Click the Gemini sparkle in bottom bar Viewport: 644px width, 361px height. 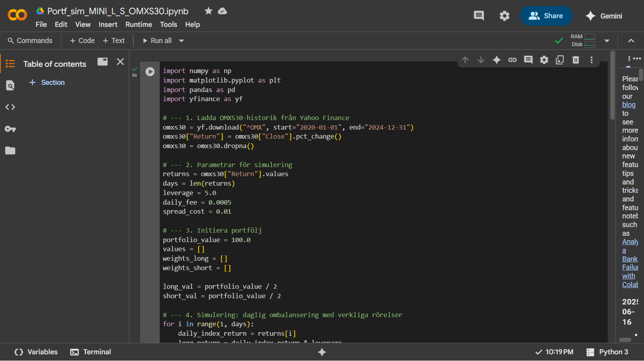(322, 352)
